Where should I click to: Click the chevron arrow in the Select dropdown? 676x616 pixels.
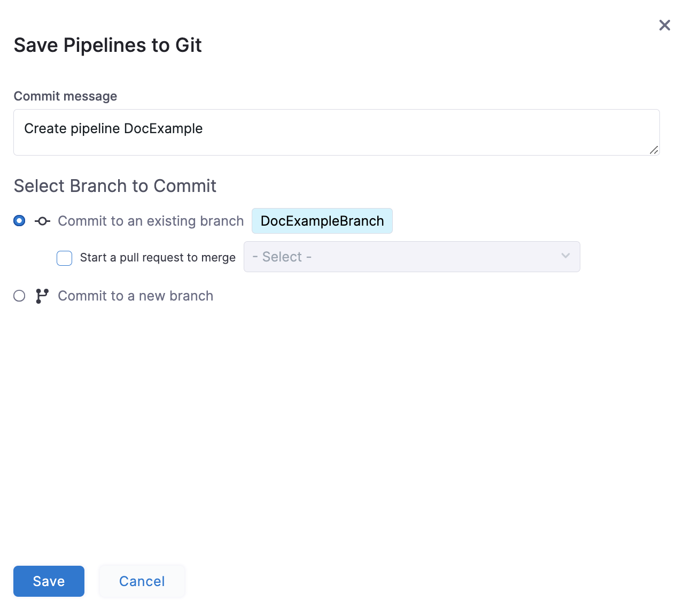point(565,256)
